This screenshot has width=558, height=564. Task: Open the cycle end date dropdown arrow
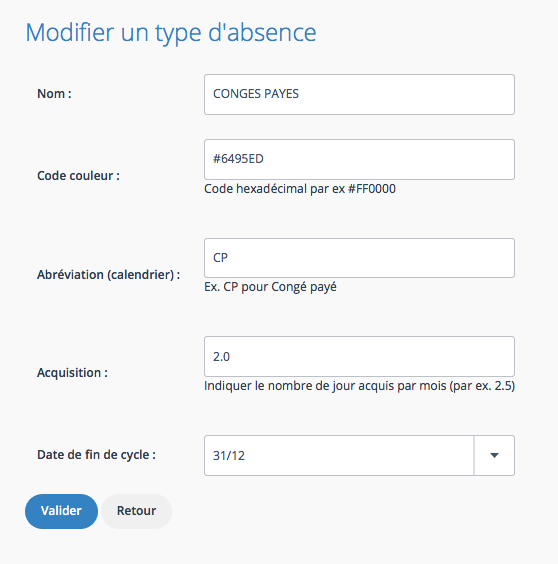coord(494,455)
